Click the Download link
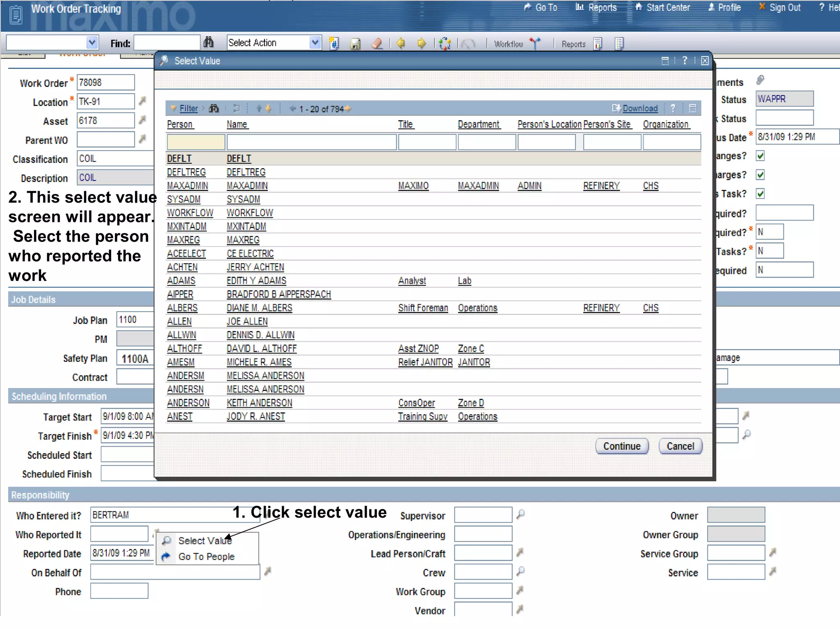 coord(640,108)
